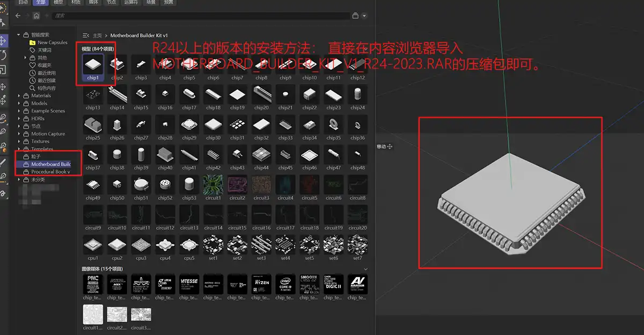Image resolution: width=644 pixels, height=335 pixels.
Task: Expand the Materials tree node
Action: (x=19, y=96)
